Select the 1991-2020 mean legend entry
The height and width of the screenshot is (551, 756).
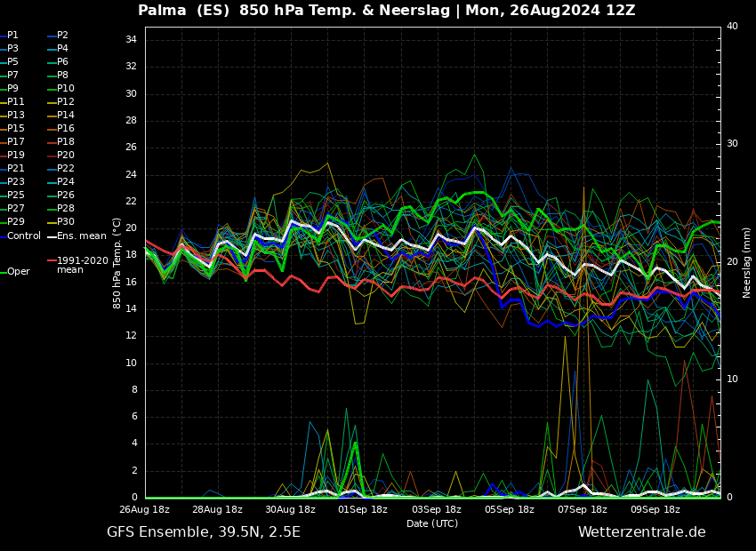(x=82, y=265)
